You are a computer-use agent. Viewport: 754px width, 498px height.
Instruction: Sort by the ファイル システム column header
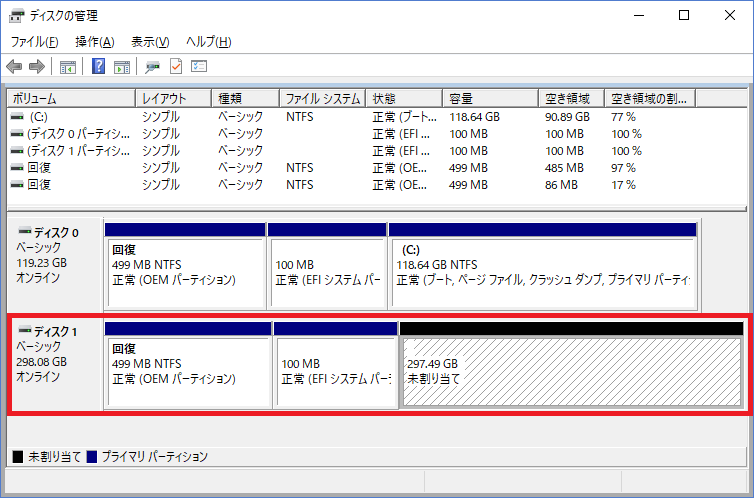tap(322, 99)
